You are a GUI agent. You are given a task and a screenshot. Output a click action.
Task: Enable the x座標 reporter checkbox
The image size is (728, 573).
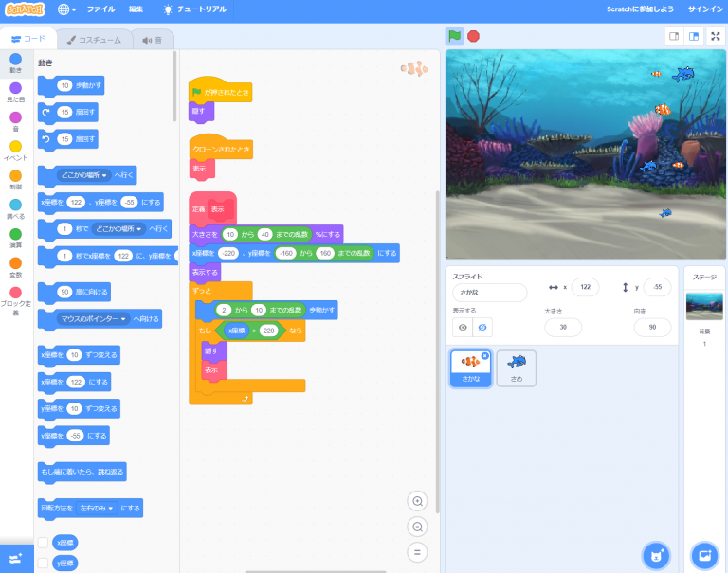pos(44,543)
